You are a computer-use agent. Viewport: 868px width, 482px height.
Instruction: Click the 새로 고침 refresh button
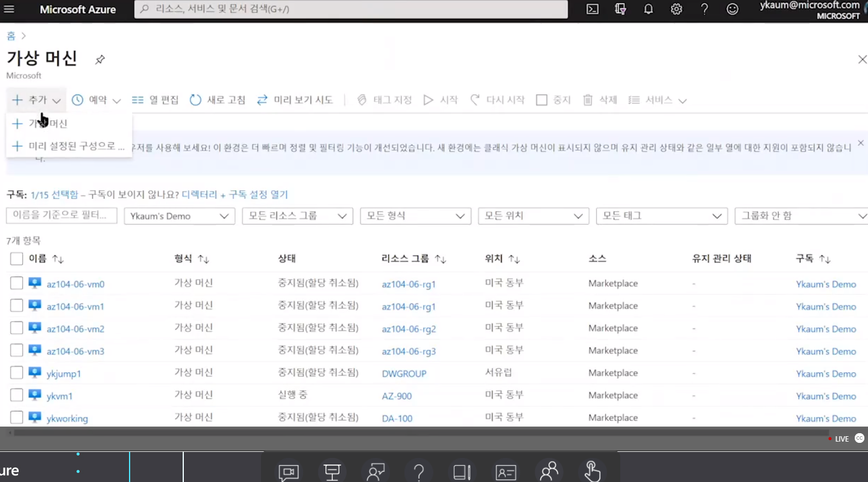(x=218, y=100)
